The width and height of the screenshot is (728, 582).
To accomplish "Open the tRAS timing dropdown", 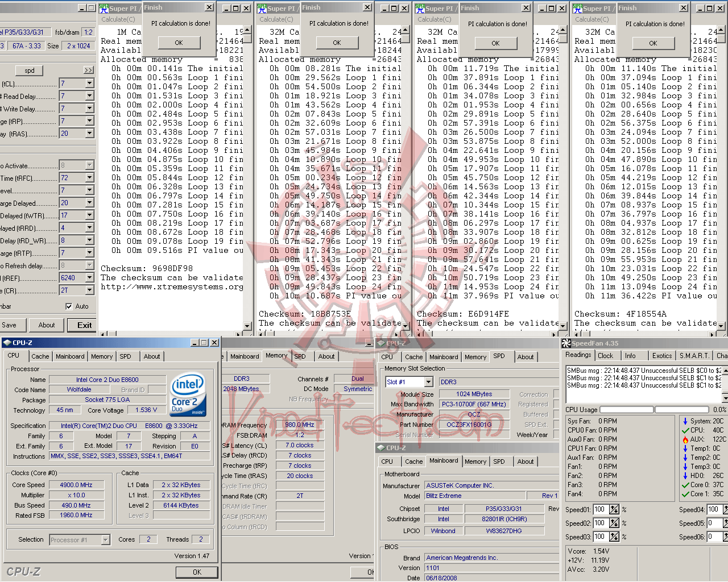I will (x=89, y=134).
